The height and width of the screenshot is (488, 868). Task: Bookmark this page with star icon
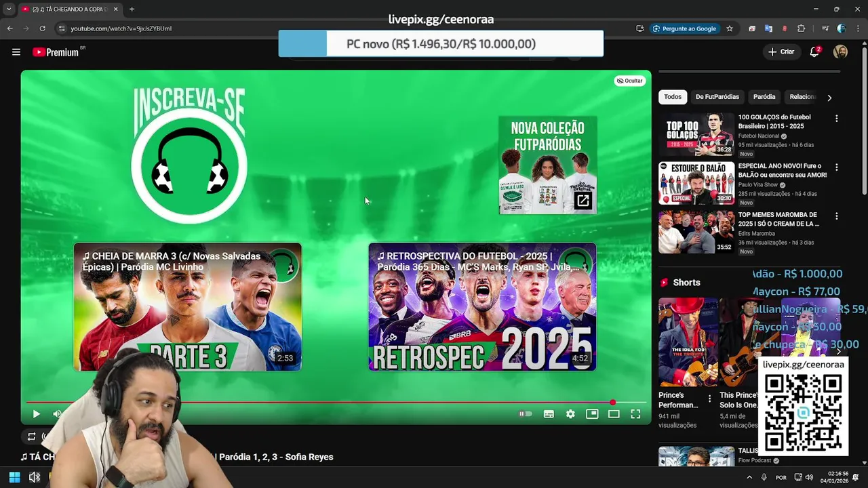click(x=730, y=28)
